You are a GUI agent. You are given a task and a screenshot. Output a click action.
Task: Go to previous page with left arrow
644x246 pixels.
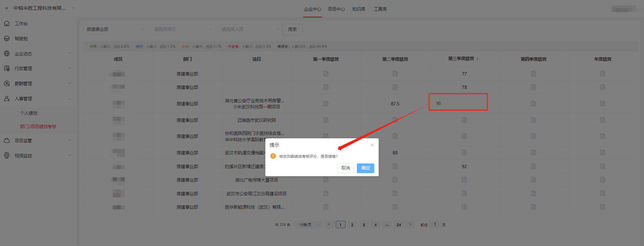click(x=329, y=225)
